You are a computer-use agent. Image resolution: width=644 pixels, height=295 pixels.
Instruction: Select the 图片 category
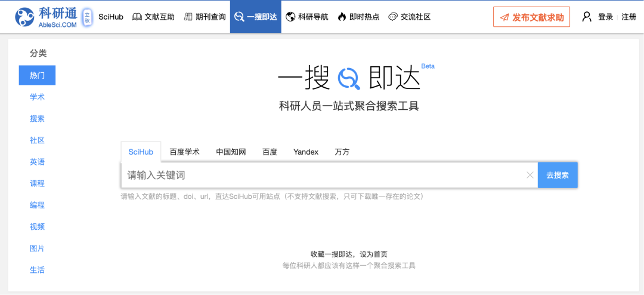[37, 248]
